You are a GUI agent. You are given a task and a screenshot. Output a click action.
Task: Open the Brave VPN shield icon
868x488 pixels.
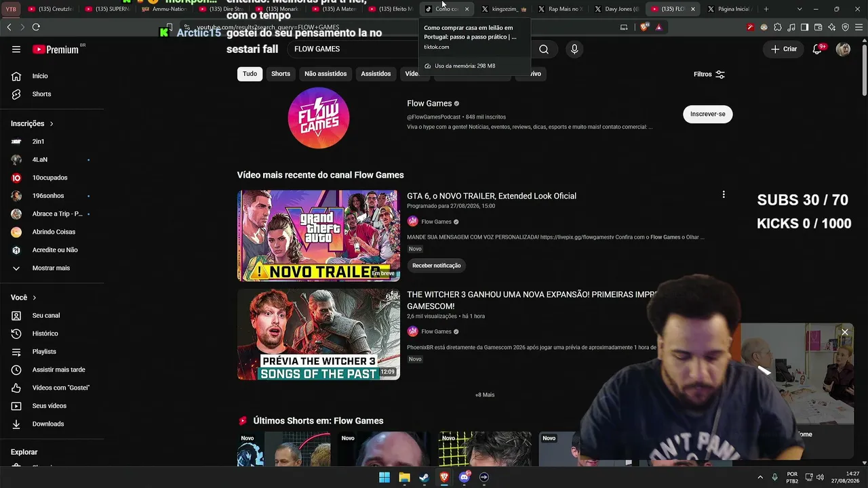coord(845,27)
